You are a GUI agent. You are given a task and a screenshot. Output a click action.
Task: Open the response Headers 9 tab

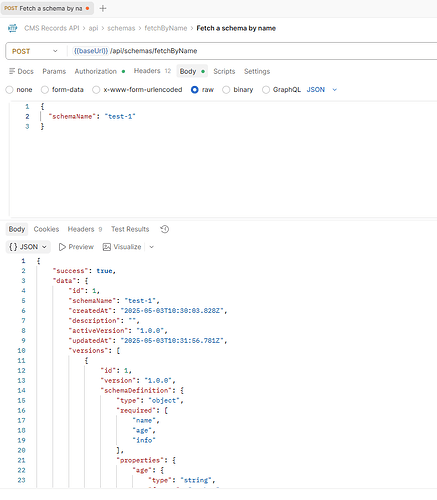tap(85, 229)
